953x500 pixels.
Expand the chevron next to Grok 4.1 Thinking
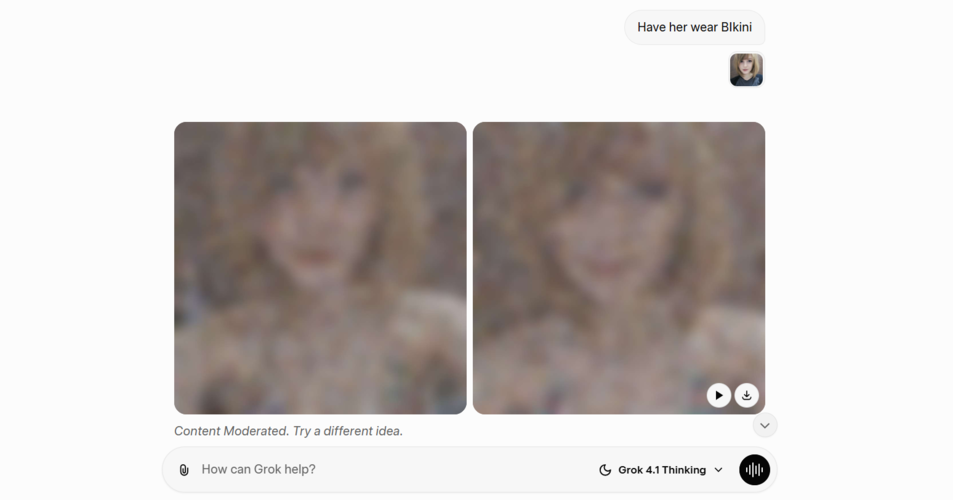point(718,470)
